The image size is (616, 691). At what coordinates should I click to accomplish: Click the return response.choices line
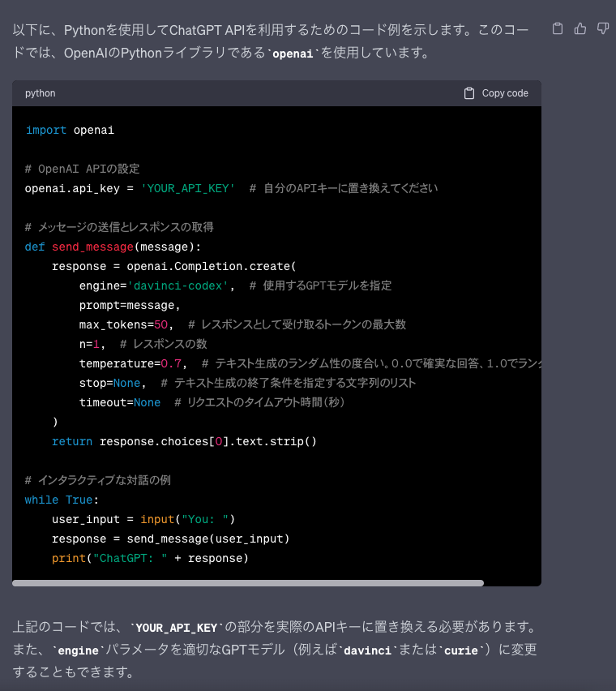184,441
